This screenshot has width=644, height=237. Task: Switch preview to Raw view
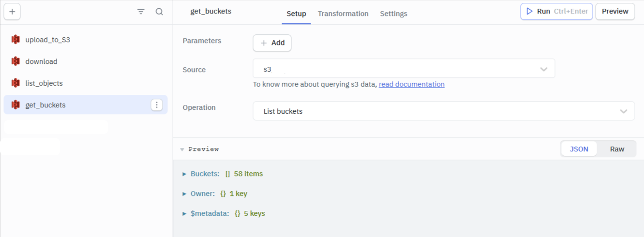coord(617,149)
